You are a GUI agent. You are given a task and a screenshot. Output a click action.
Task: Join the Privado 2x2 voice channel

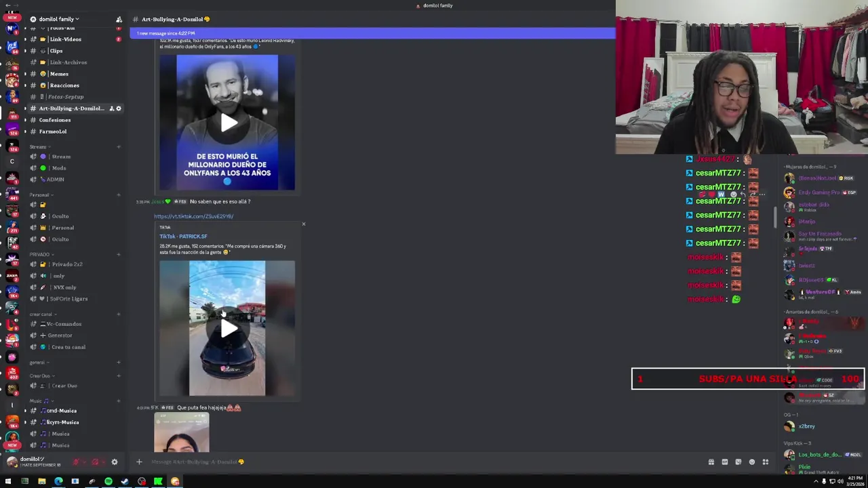[75, 264]
